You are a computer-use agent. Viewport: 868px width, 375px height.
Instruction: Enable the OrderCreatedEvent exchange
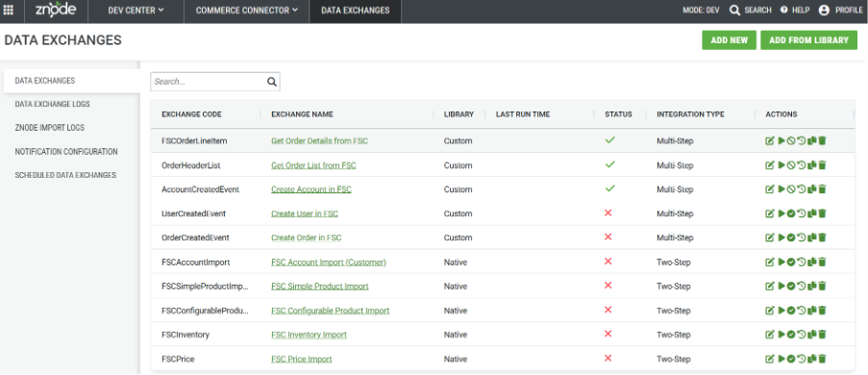pos(791,237)
